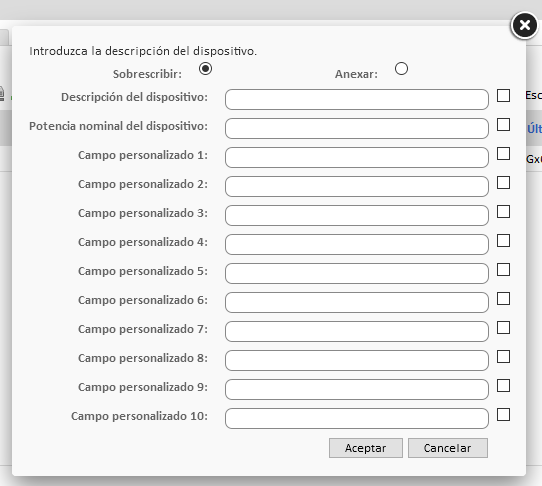Image resolution: width=542 pixels, height=486 pixels.
Task: Focus the Campo personalizado 5 input field
Action: coord(357,273)
